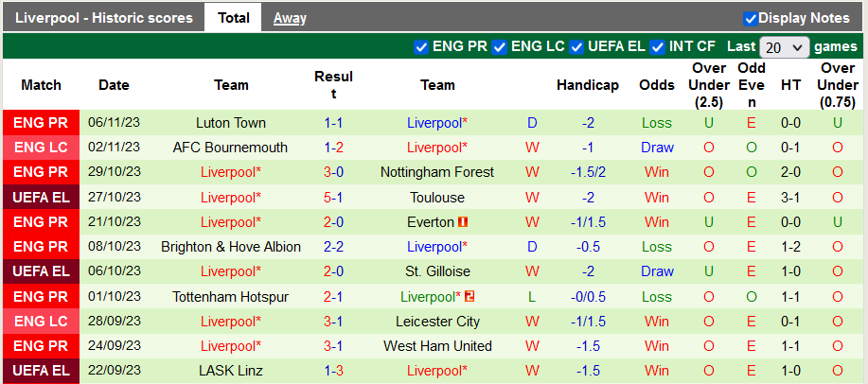Uncheck the ENG PR league filter
This screenshot has height=384, width=868.
tap(421, 46)
